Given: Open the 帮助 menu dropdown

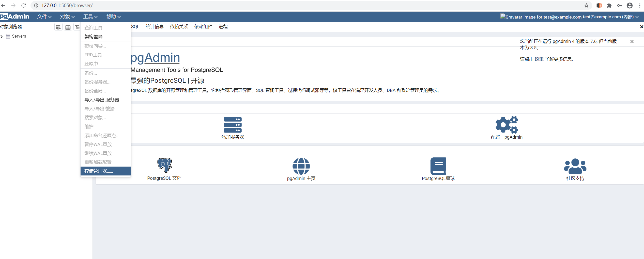Looking at the screenshot, I should (x=113, y=17).
